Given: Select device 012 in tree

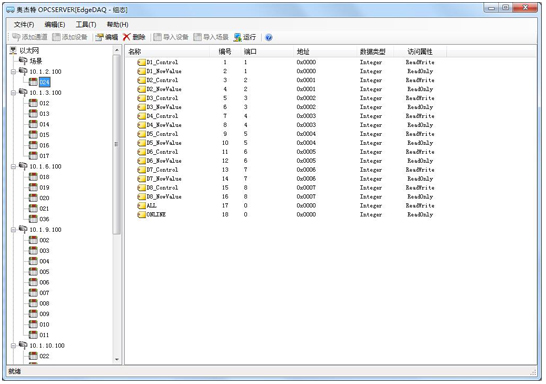Looking at the screenshot, I should tap(44, 103).
